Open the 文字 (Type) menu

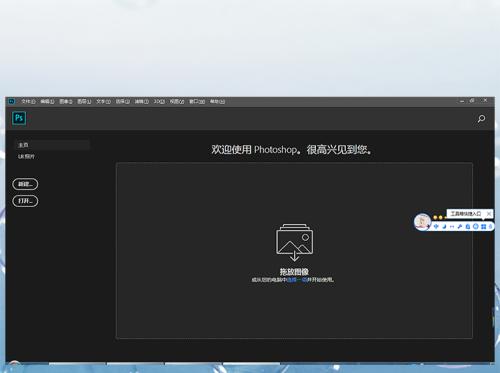(x=103, y=101)
